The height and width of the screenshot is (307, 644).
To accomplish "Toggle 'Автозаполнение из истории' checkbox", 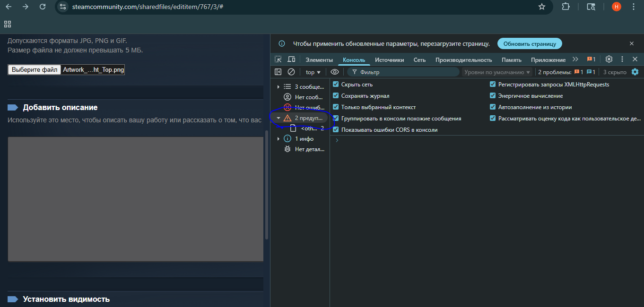I will click(x=493, y=107).
